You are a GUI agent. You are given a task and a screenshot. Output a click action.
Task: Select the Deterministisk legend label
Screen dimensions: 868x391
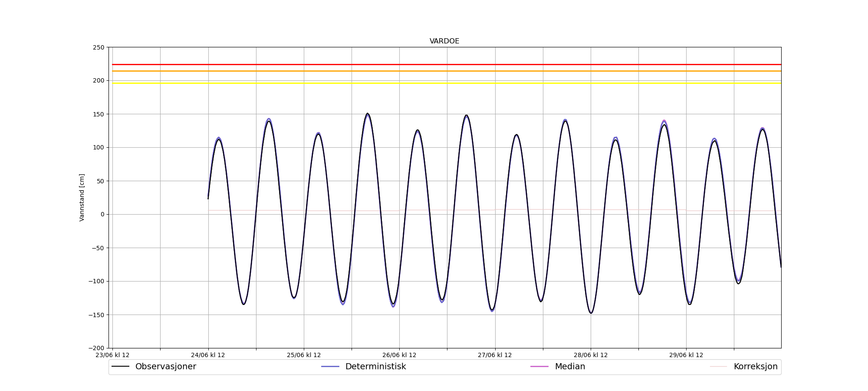[x=375, y=367]
